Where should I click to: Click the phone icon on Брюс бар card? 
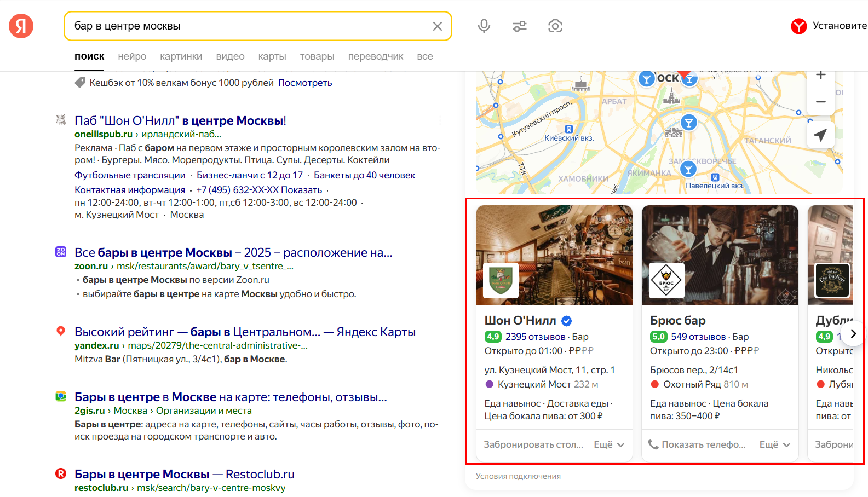(x=653, y=444)
